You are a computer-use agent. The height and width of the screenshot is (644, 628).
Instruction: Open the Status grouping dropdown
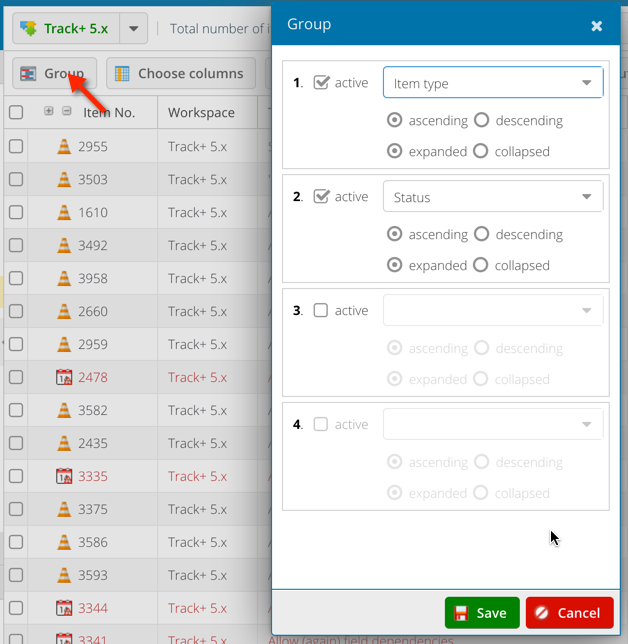[586, 197]
